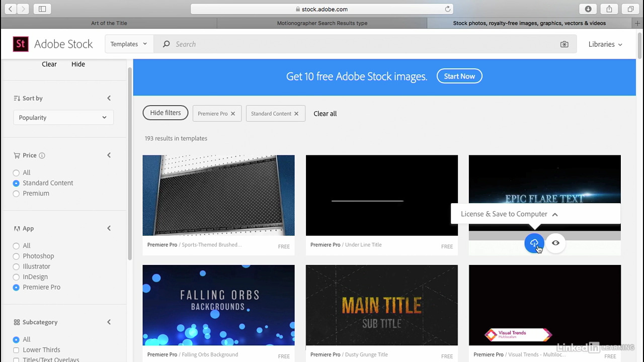Switch to Art of the Title tab
The image size is (644, 362).
tap(109, 23)
